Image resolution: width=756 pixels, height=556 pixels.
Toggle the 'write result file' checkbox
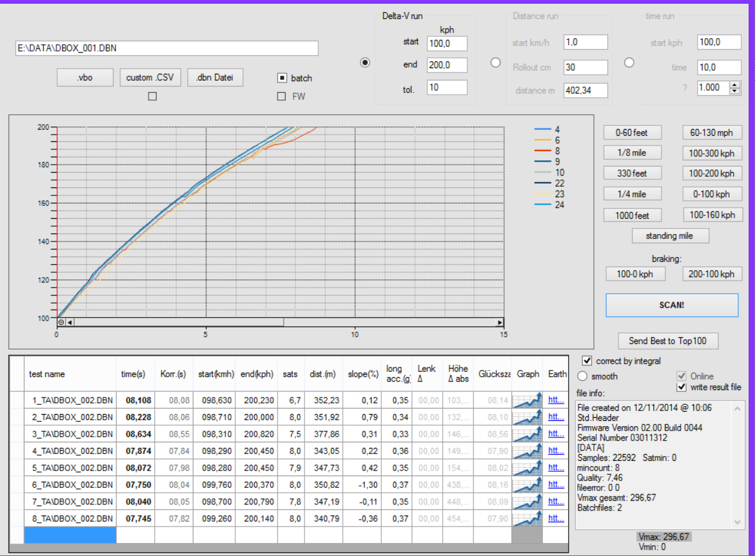click(x=680, y=387)
